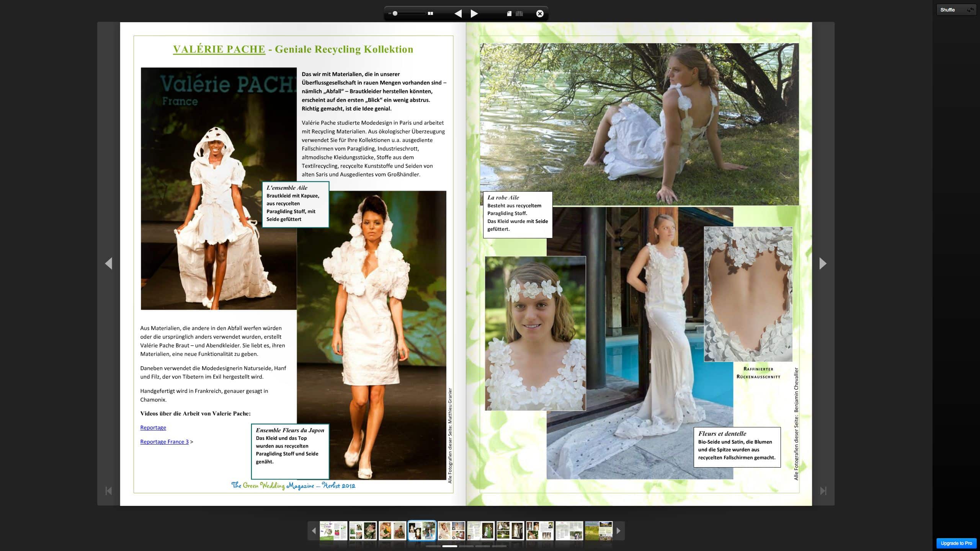Select first thumbnail page-group indicator
Viewport: 980px width, 551px height.
click(433, 546)
